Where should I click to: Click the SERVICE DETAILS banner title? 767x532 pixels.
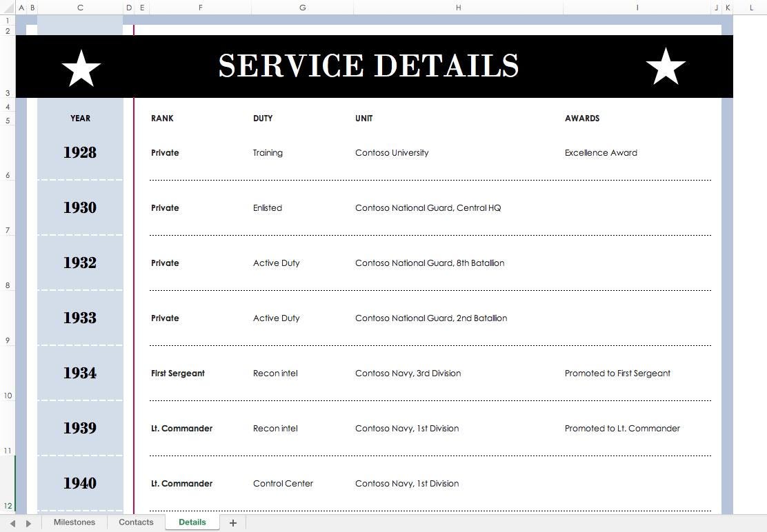368,65
